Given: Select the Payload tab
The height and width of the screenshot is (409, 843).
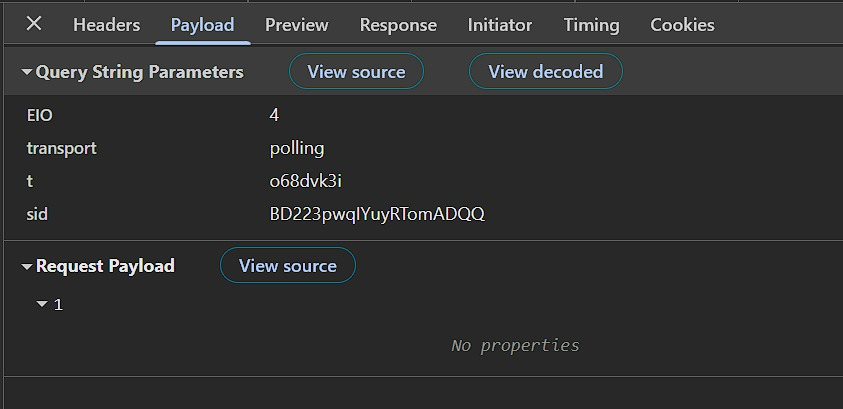Looking at the screenshot, I should [x=202, y=25].
